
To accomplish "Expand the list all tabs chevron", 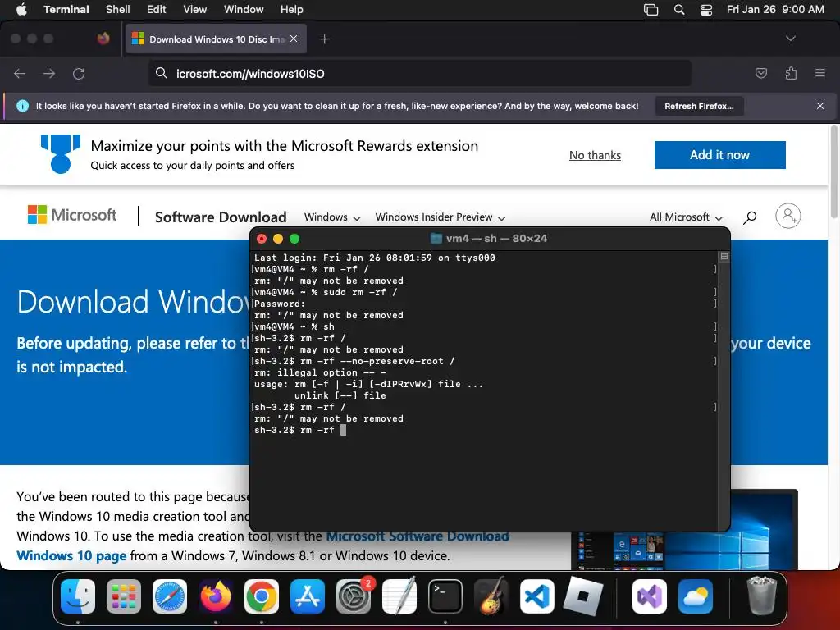I will tap(790, 39).
